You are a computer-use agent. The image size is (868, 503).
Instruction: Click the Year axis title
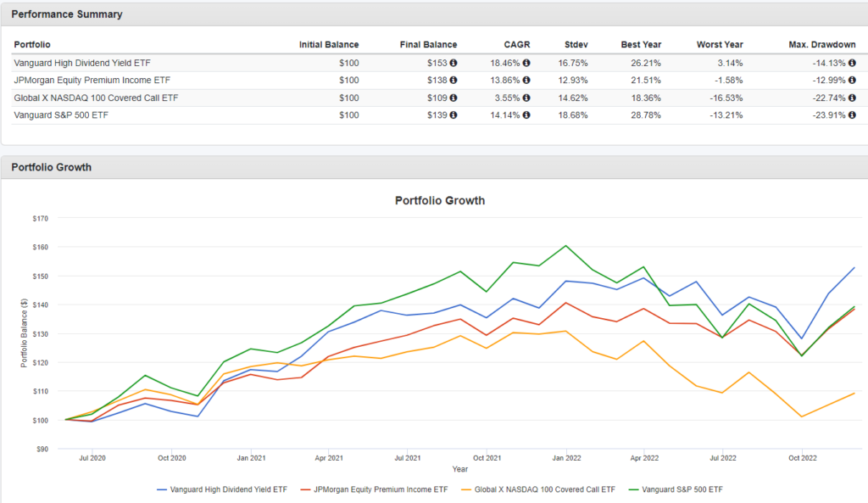pyautogui.click(x=460, y=469)
